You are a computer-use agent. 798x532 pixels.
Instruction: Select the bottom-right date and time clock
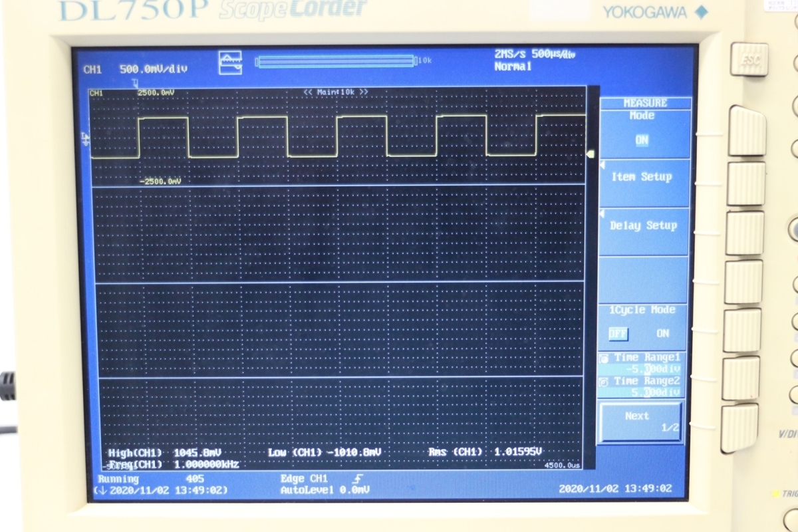coord(615,489)
